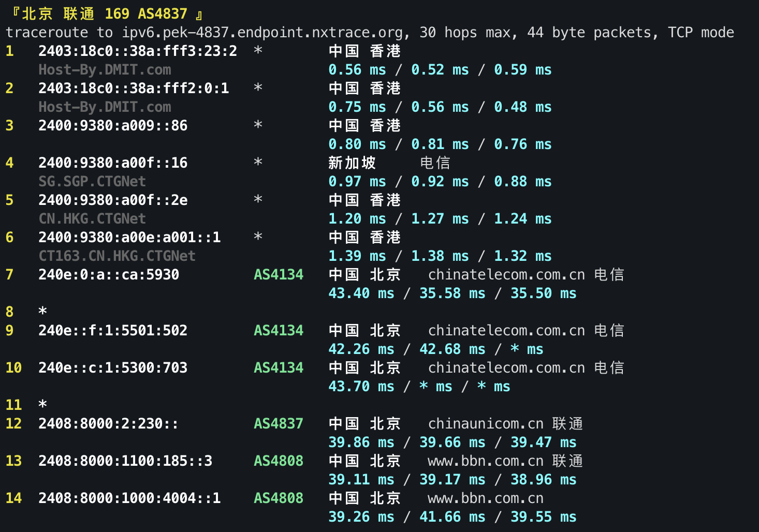Viewport: 759px width, 532px height.
Task: Select hop 9 address 240e::f:1:5501:502
Action: tap(113, 331)
